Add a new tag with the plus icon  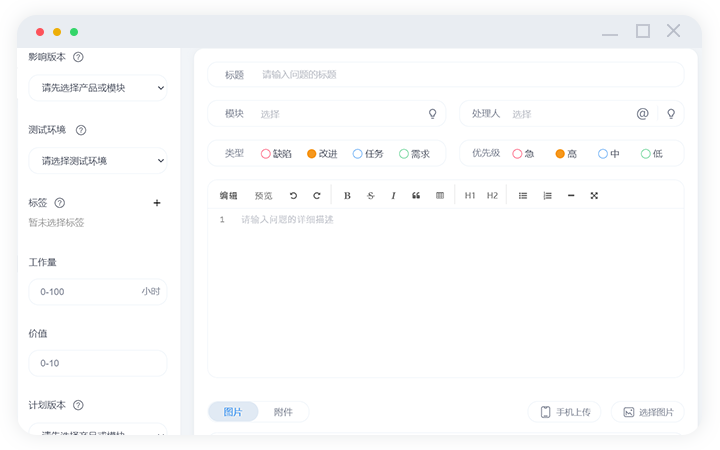pos(157,203)
